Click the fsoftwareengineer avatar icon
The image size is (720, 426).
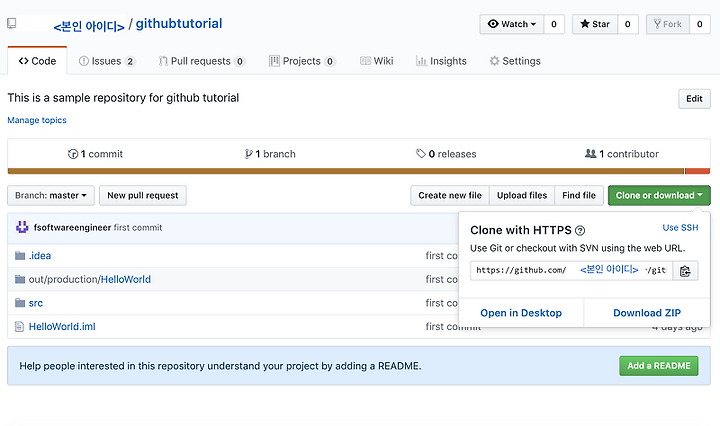point(22,227)
